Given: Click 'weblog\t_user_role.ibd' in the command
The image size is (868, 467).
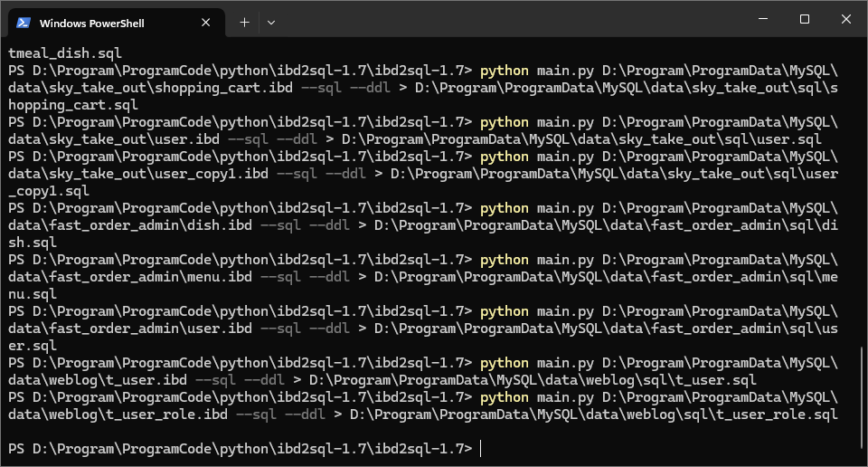Looking at the screenshot, I should [137, 415].
